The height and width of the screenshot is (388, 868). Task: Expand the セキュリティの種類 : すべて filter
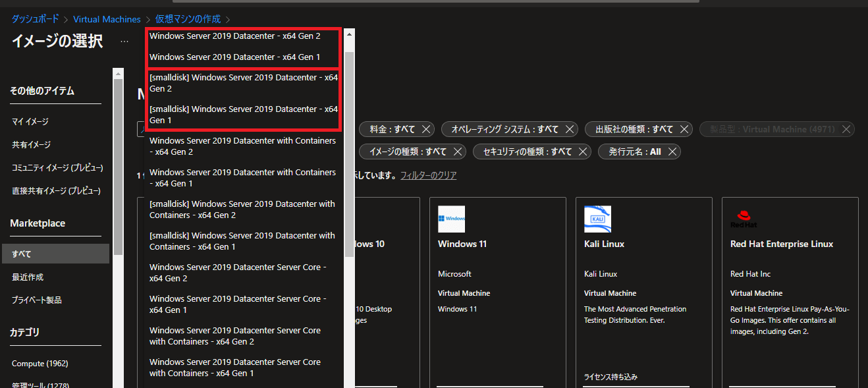527,152
